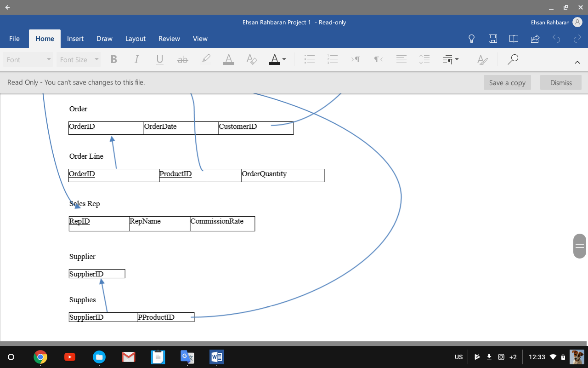Image resolution: width=588 pixels, height=368 pixels.
Task: Click the Save icon in title ribbon
Action: click(493, 39)
